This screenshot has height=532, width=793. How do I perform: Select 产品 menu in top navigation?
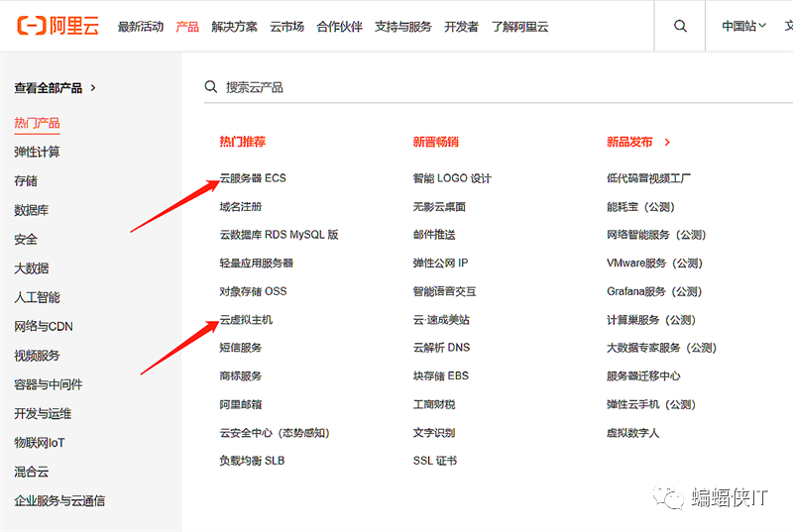point(186,27)
